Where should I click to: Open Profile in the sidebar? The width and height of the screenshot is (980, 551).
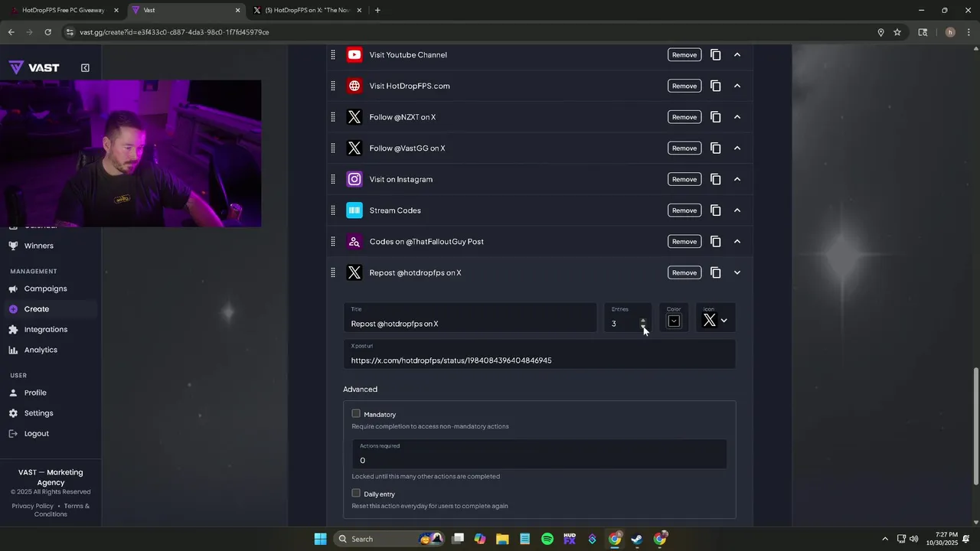tap(35, 393)
